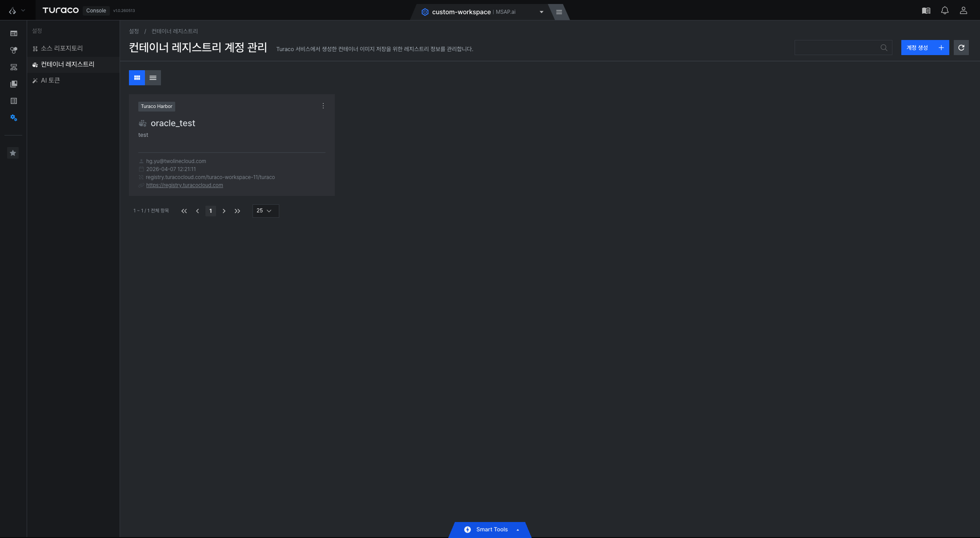Switch to grid card view
980x538 pixels.
pos(137,78)
